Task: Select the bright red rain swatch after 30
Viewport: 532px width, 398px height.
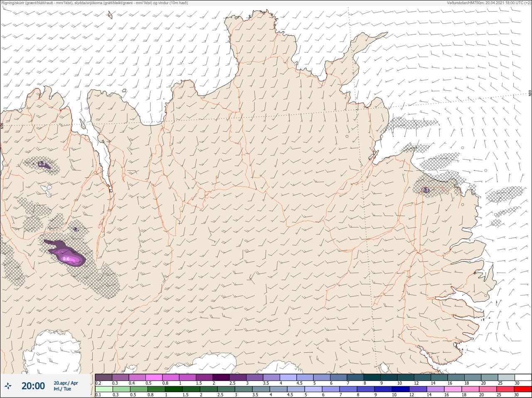Action: pyautogui.click(x=523, y=389)
